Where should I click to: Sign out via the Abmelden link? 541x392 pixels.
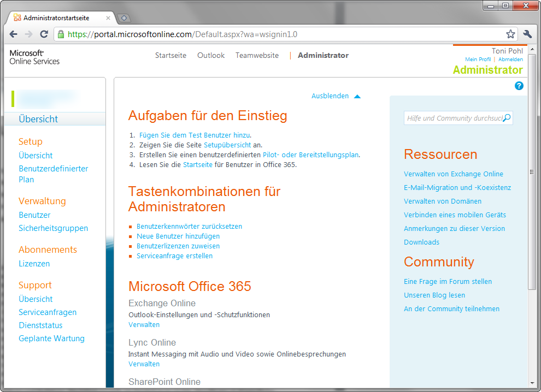(510, 59)
